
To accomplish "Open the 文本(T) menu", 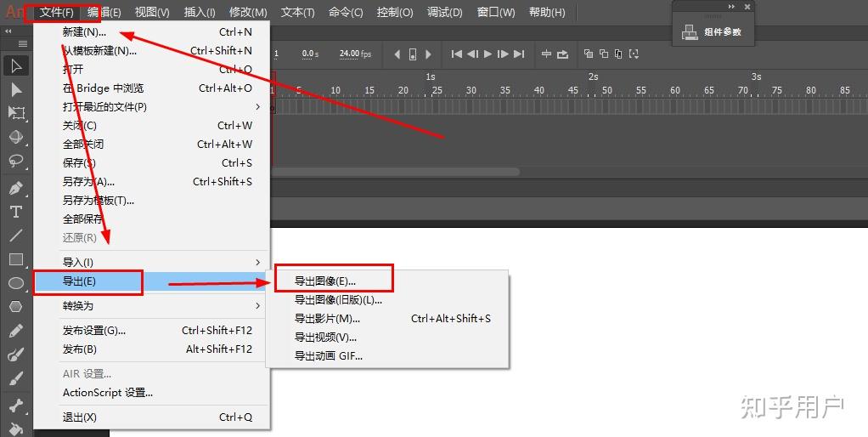I will tap(298, 12).
